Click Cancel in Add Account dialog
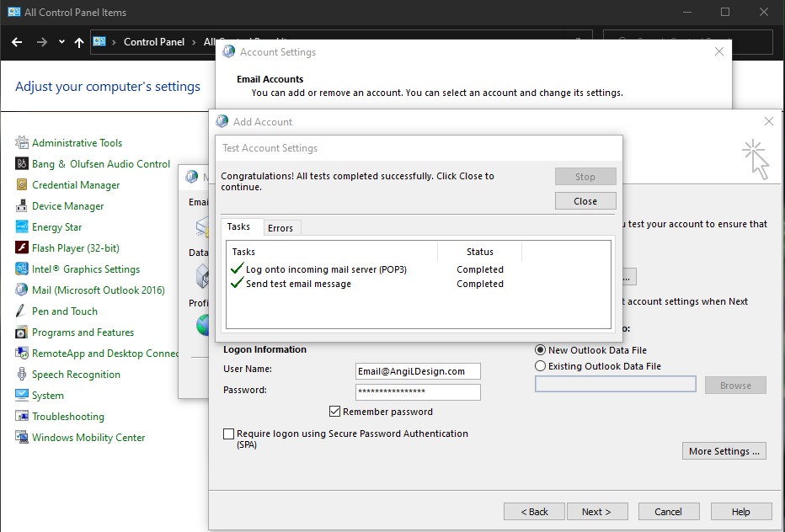The width and height of the screenshot is (785, 532). tap(669, 512)
